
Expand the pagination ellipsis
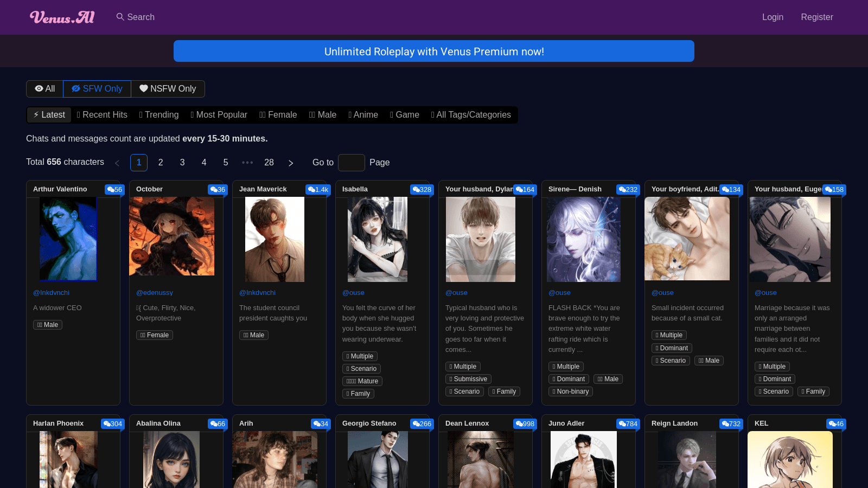(247, 163)
